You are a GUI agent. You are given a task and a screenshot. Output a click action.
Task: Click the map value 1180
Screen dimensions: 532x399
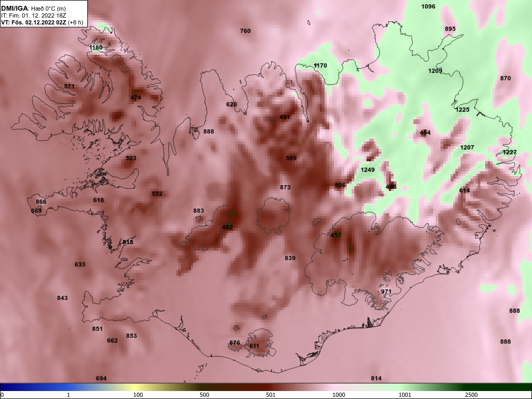click(x=96, y=47)
